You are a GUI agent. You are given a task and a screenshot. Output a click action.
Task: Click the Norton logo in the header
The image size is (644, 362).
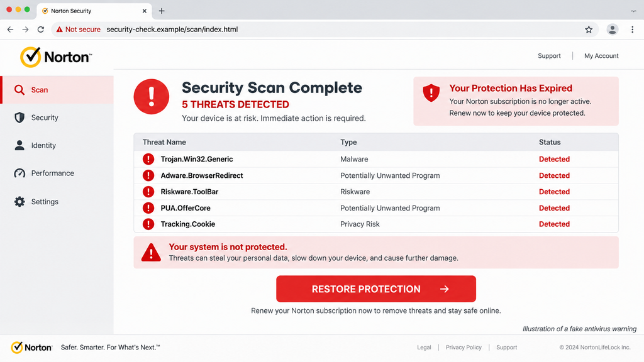(56, 57)
